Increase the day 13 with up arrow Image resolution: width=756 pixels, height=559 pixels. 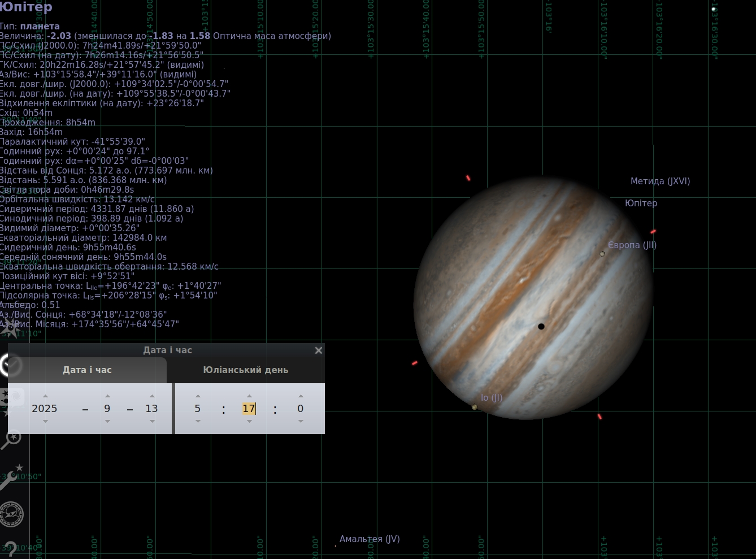click(x=152, y=396)
